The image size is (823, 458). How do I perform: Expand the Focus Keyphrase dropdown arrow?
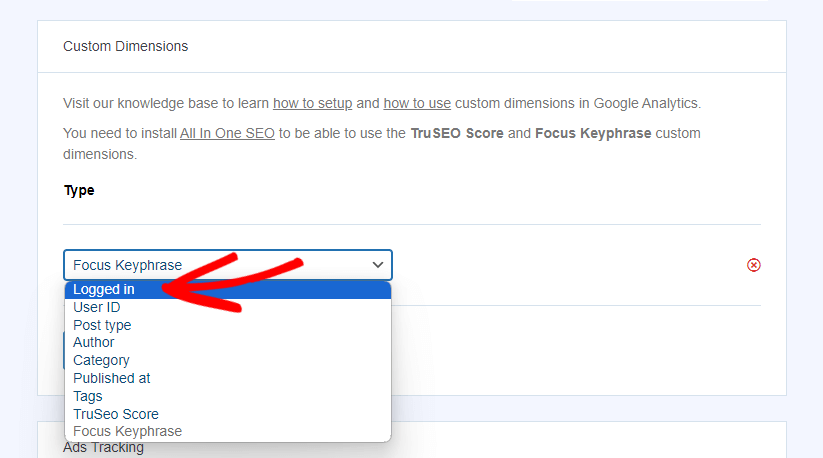point(378,265)
